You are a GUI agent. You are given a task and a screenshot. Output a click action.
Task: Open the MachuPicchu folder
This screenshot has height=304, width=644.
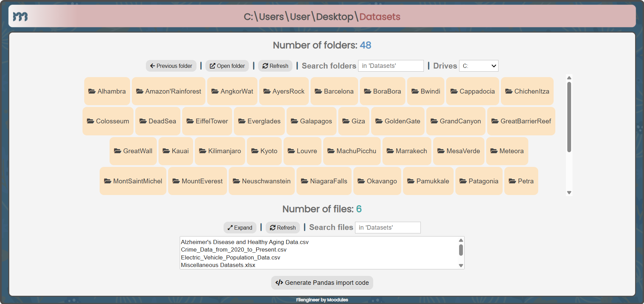click(x=352, y=151)
